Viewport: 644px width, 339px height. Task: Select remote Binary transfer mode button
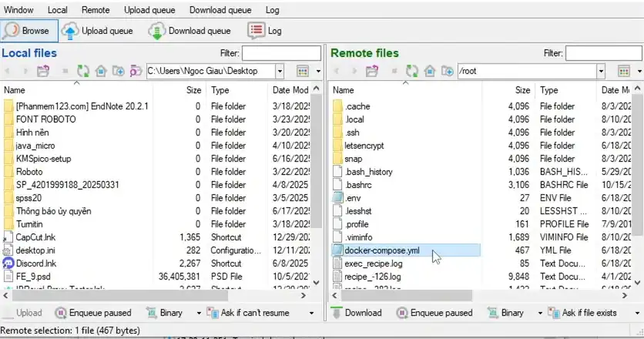point(505,313)
